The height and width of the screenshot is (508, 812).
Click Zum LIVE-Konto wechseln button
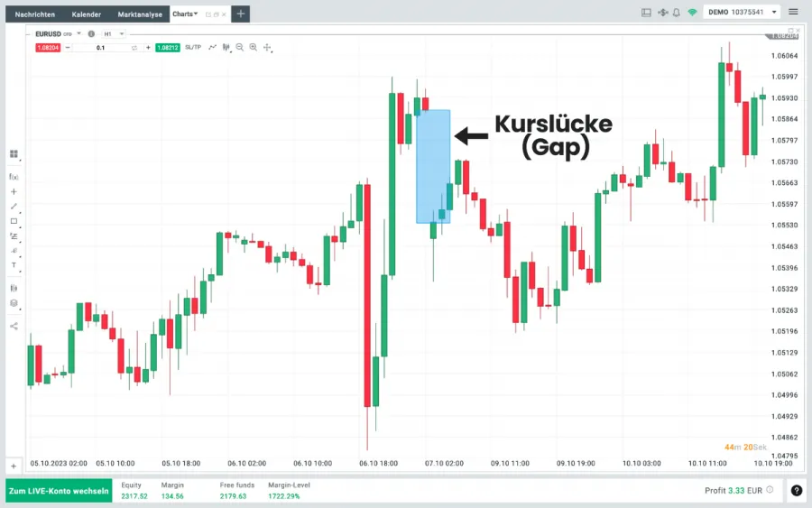59,491
